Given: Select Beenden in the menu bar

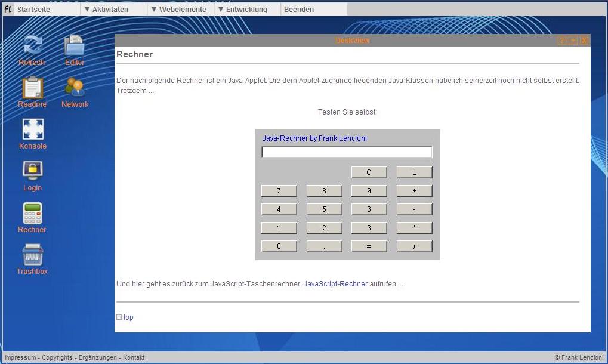Looking at the screenshot, I should click(298, 10).
